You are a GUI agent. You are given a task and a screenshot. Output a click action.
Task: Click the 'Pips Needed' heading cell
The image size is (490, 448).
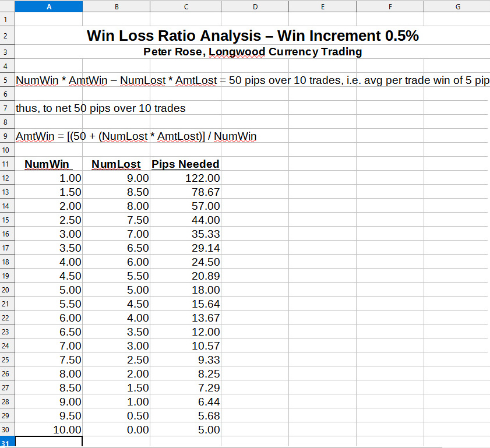(x=185, y=164)
